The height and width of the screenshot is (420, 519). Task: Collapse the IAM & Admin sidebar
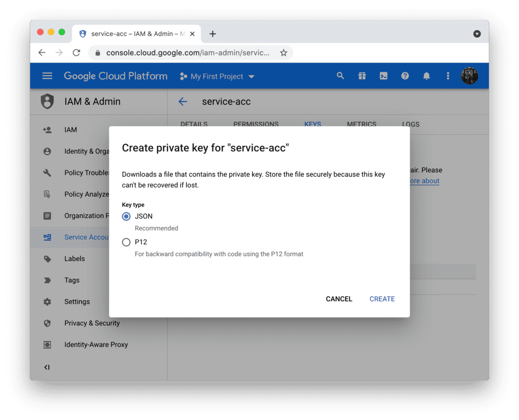[x=47, y=367]
